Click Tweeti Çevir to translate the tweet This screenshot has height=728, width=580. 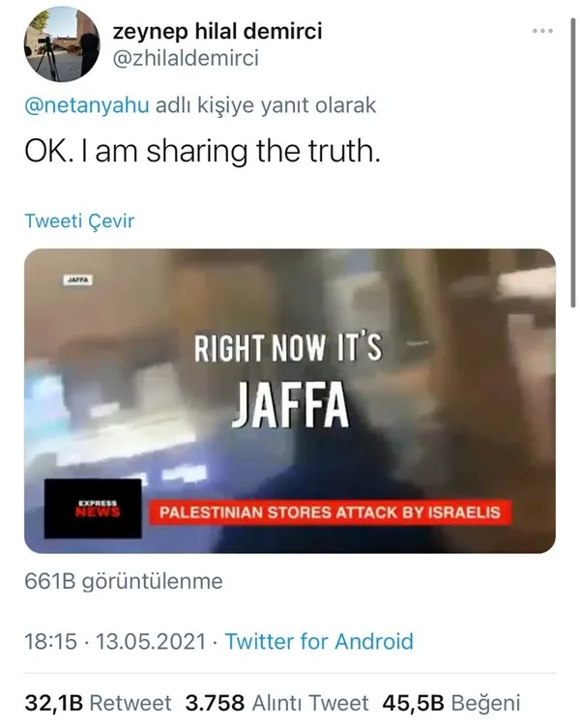point(79,220)
